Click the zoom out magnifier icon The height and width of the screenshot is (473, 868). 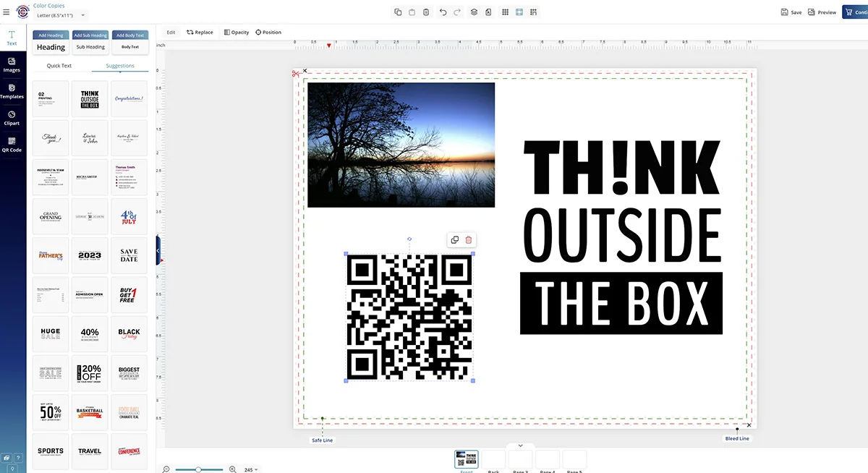tap(166, 469)
